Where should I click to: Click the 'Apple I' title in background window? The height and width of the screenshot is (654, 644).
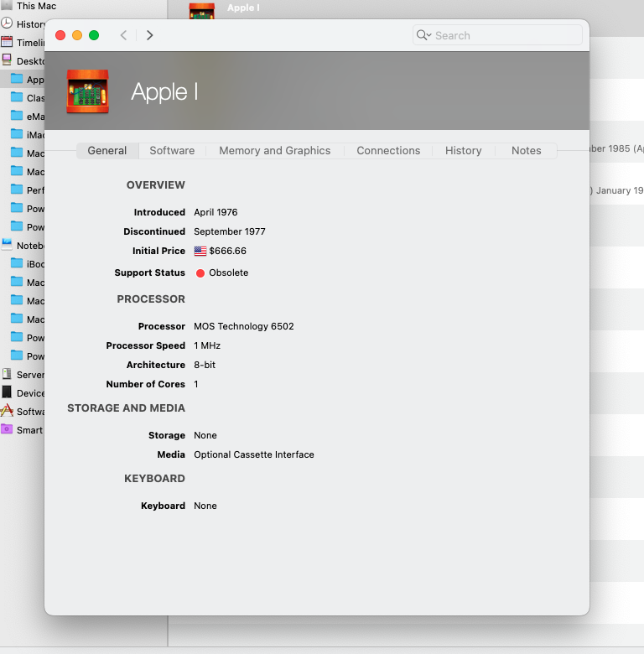click(243, 8)
